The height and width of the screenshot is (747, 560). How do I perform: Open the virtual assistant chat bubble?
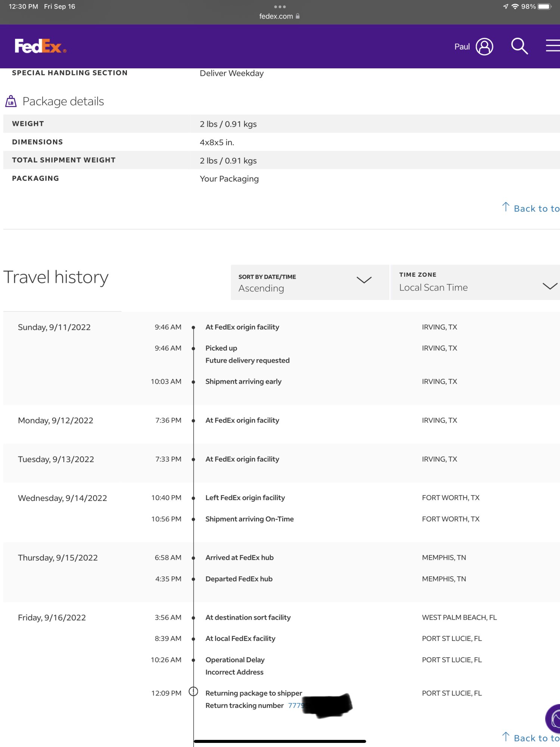click(x=554, y=718)
